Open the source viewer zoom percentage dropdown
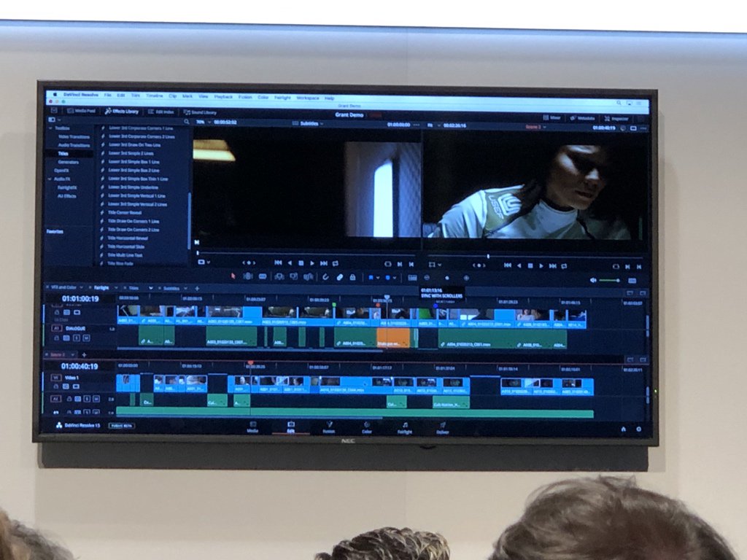The image size is (747, 560). pos(203,122)
